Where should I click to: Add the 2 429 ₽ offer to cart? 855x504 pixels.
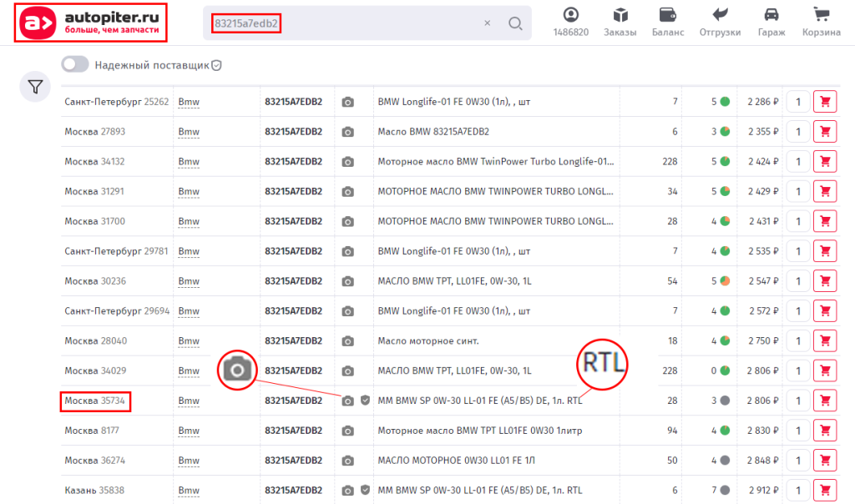pos(825,192)
